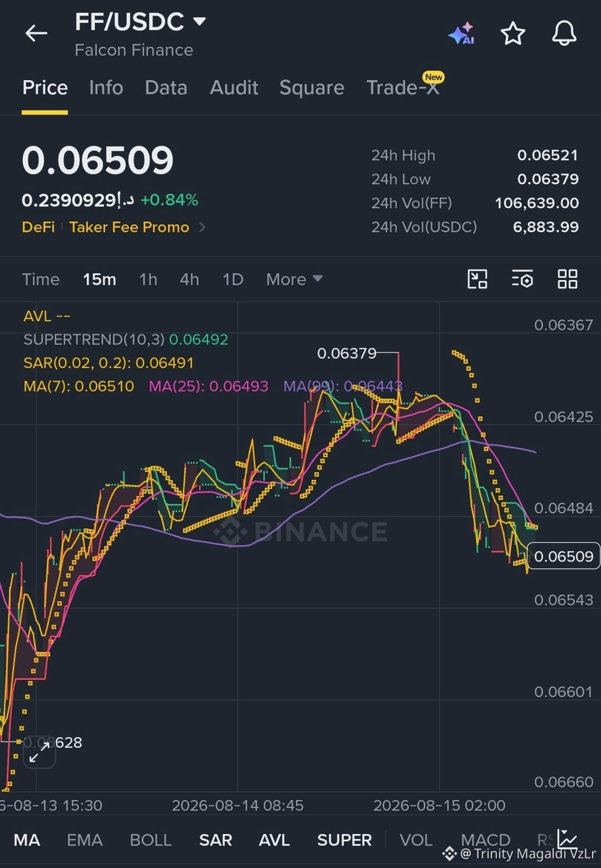Set a price alert with bell icon
The height and width of the screenshot is (868, 601).
point(564,33)
